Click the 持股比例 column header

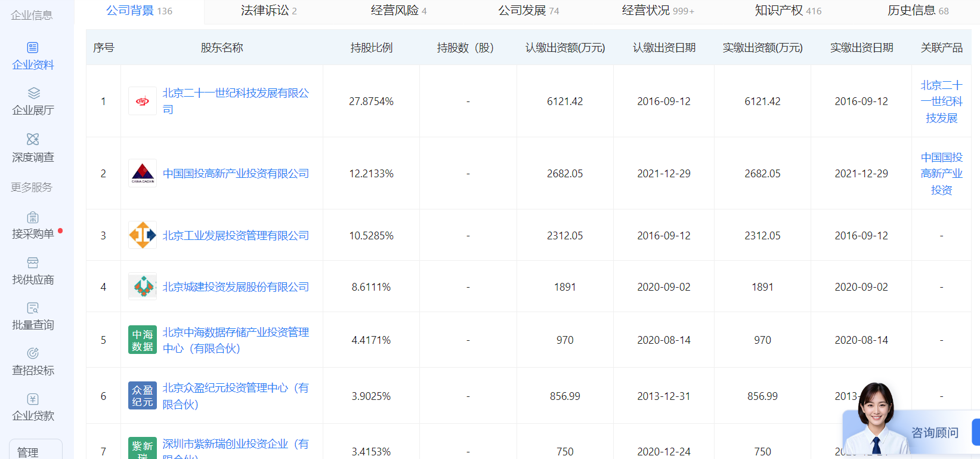click(371, 48)
